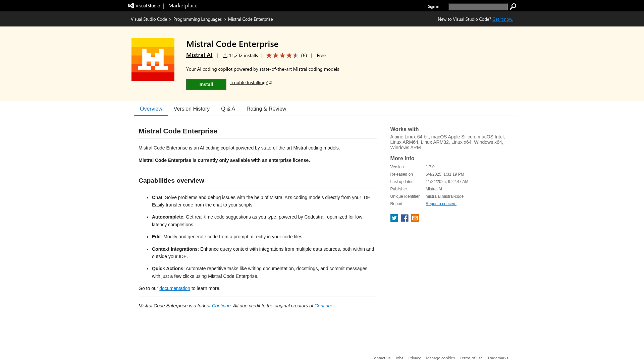Focus the marketplace search input field
This screenshot has height=362, width=644.
(478, 7)
